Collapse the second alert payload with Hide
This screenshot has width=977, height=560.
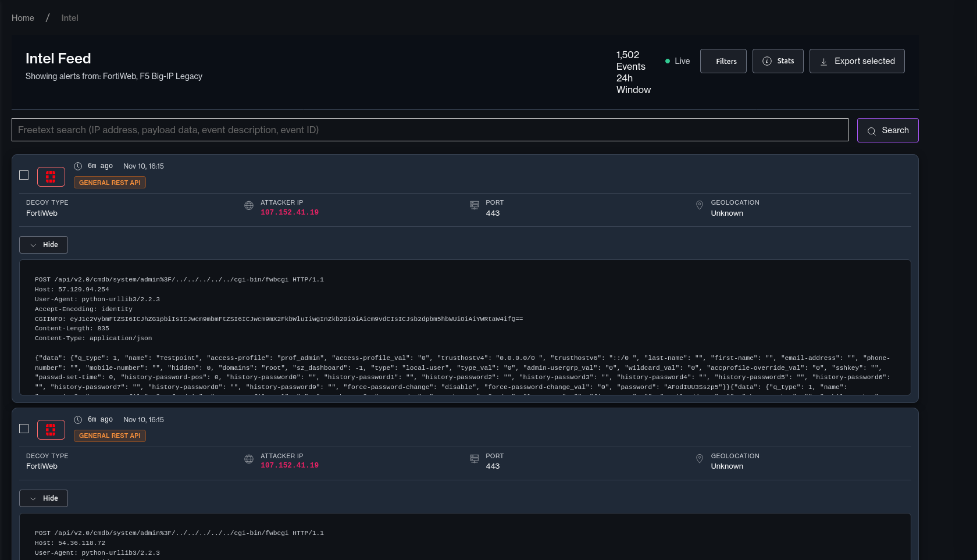pyautogui.click(x=43, y=498)
